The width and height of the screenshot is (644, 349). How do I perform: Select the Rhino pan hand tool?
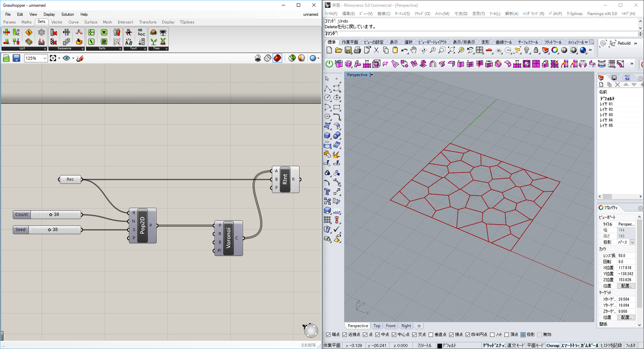pyautogui.click(x=414, y=50)
